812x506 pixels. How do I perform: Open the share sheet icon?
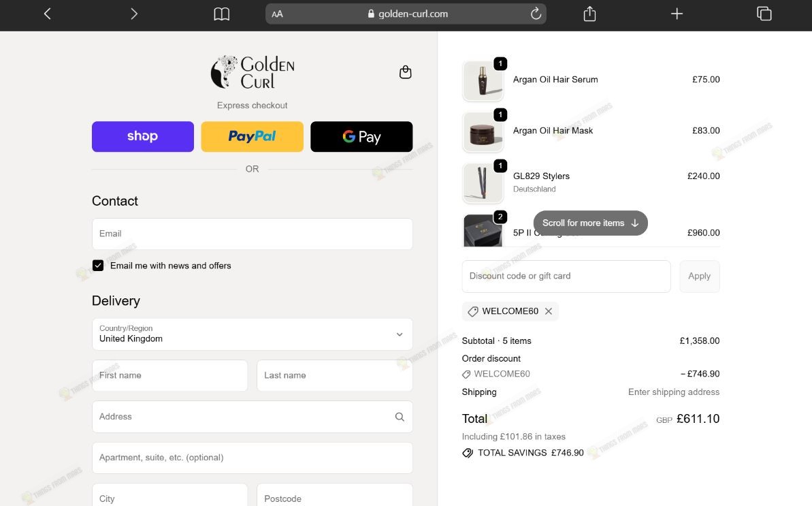click(589, 14)
